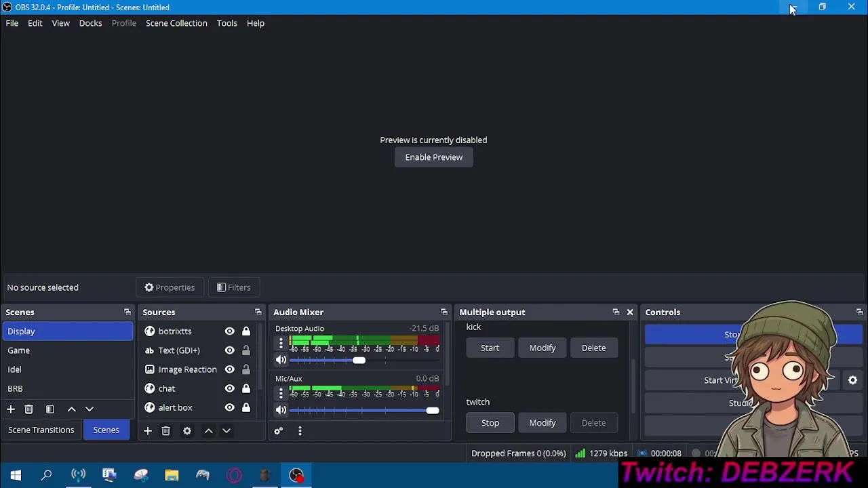Switch to Scene Transitions tab
Viewport: 868px width, 488px height.
(x=41, y=430)
